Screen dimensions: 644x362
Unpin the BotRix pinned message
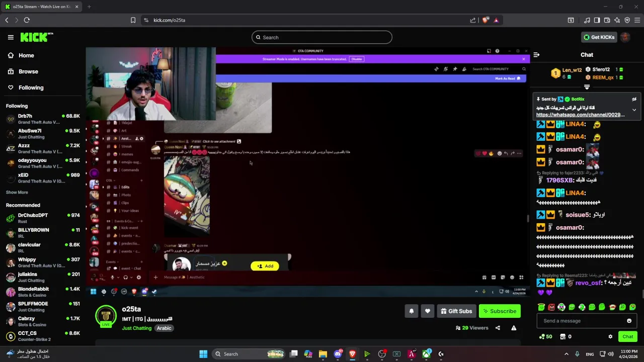click(634, 99)
